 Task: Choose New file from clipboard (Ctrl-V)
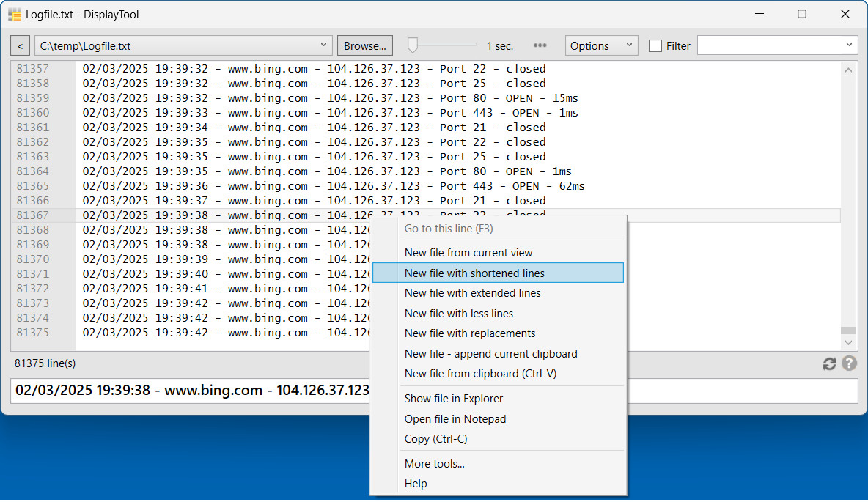[x=498, y=374]
